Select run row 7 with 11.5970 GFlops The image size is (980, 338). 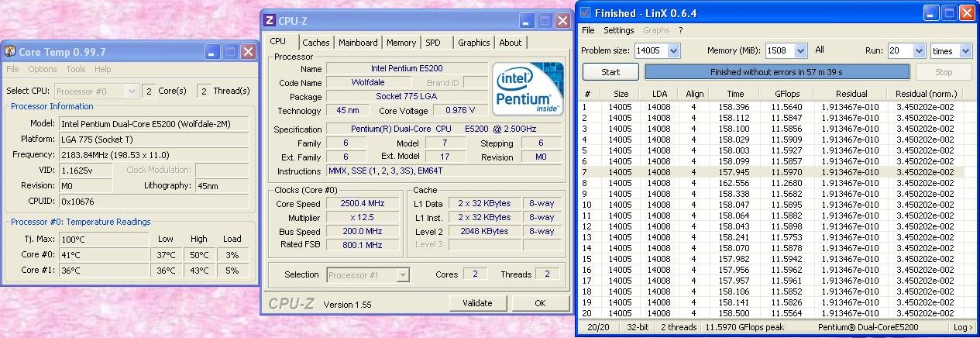[772, 172]
